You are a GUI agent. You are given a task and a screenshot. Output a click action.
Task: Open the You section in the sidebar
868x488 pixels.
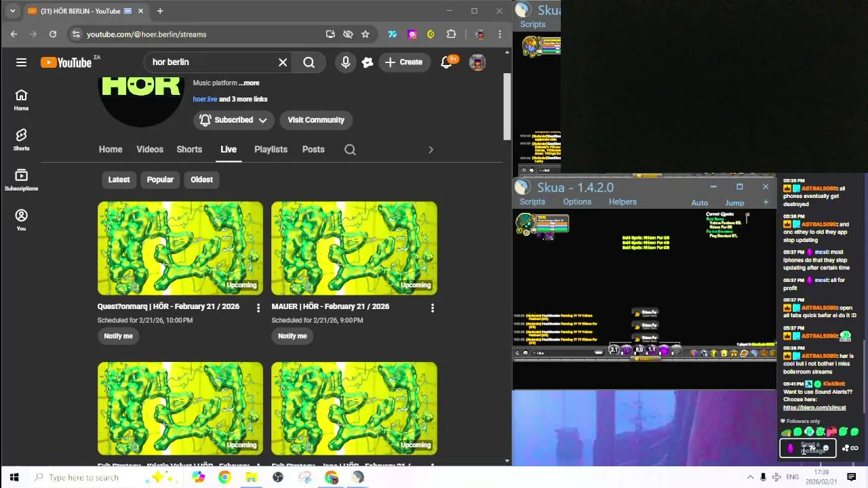21,220
